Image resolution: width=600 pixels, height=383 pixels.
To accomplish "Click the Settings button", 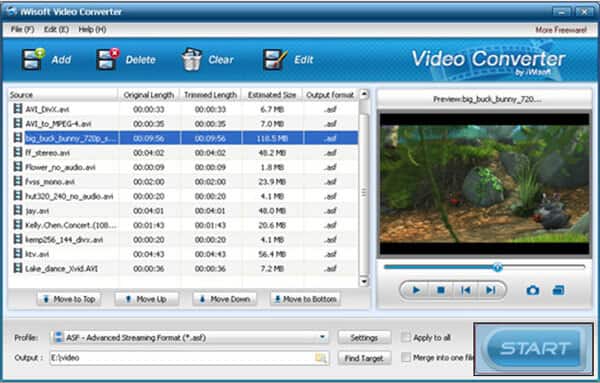I will (x=364, y=338).
